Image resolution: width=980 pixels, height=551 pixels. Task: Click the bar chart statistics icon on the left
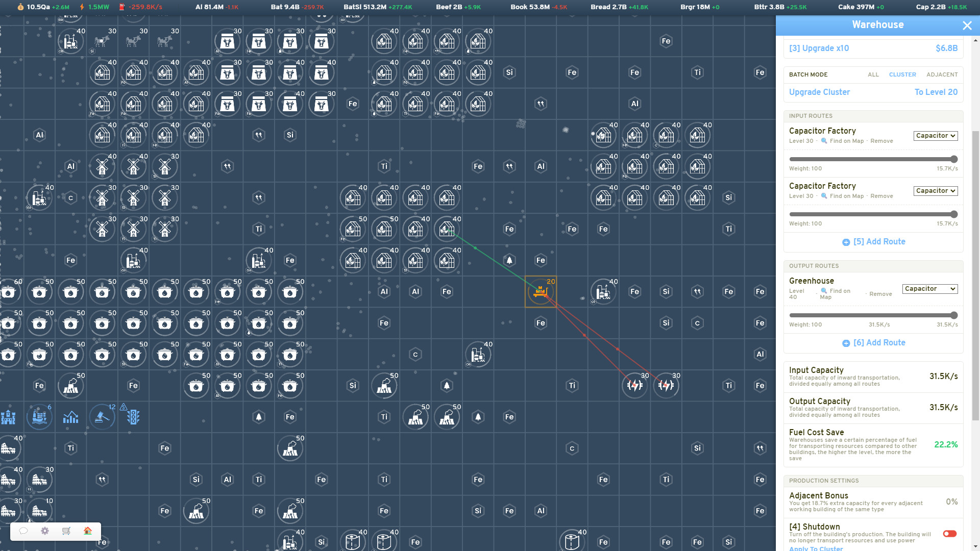70,417
